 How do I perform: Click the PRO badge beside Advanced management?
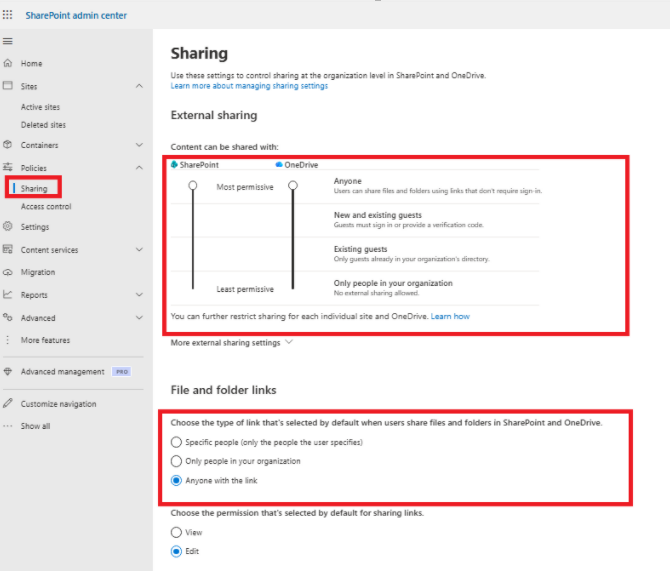point(122,371)
